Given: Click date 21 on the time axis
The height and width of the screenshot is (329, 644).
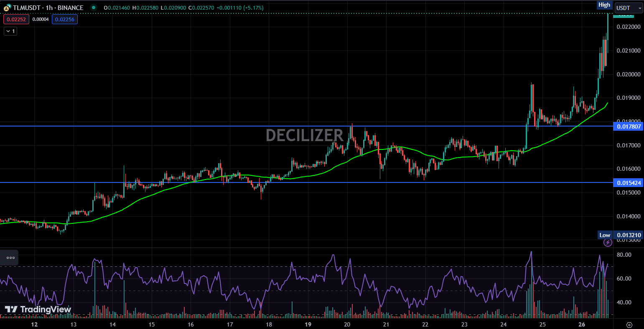Looking at the screenshot, I should [386, 324].
